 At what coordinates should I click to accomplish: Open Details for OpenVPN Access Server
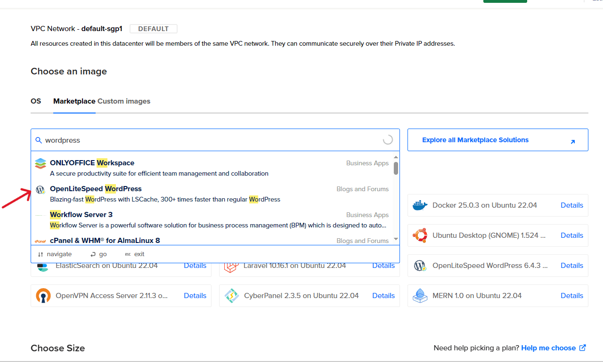[195, 296]
